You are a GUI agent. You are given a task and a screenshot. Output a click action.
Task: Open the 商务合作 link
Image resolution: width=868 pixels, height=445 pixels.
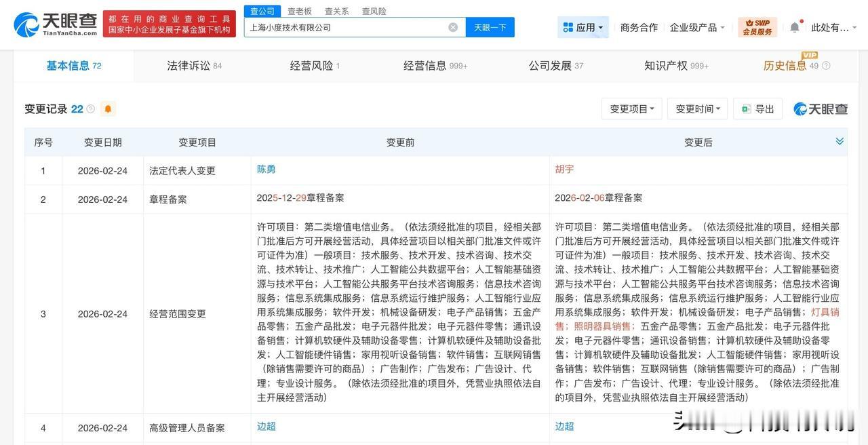(639, 28)
